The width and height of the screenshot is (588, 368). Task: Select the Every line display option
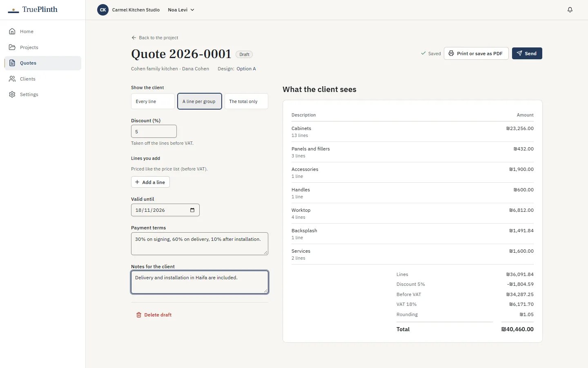[x=153, y=101]
